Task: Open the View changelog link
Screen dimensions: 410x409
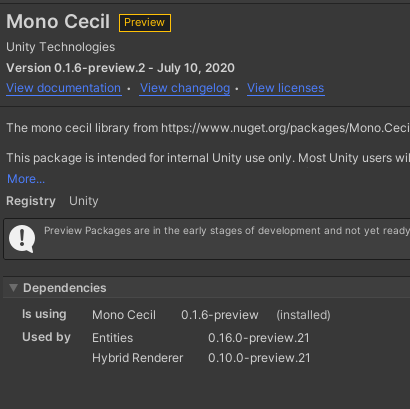Action: [185, 88]
